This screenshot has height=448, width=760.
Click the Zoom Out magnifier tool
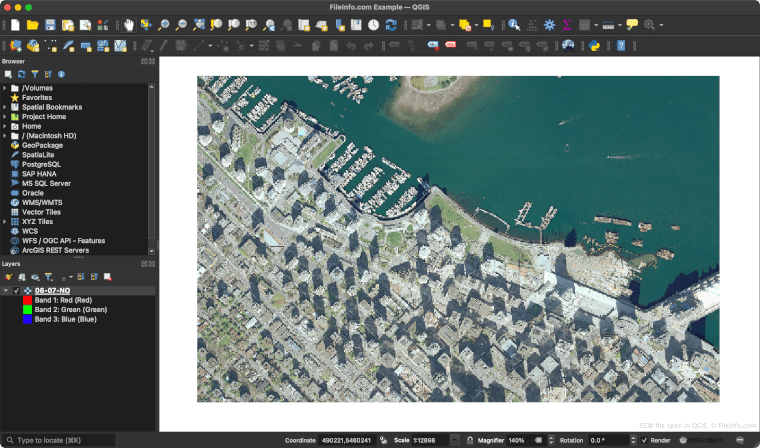click(181, 24)
